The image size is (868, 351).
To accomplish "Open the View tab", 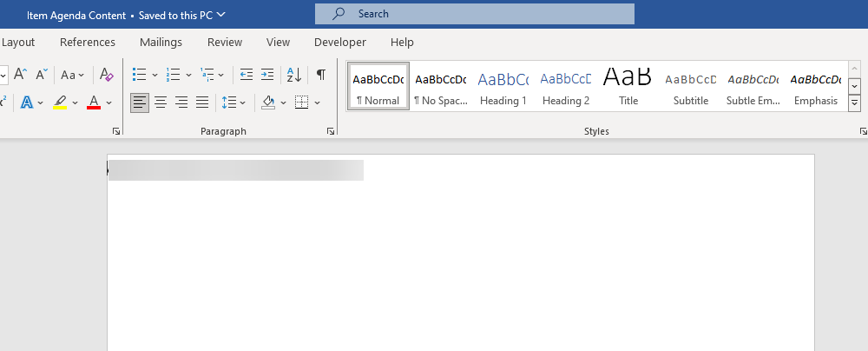I will click(x=278, y=43).
